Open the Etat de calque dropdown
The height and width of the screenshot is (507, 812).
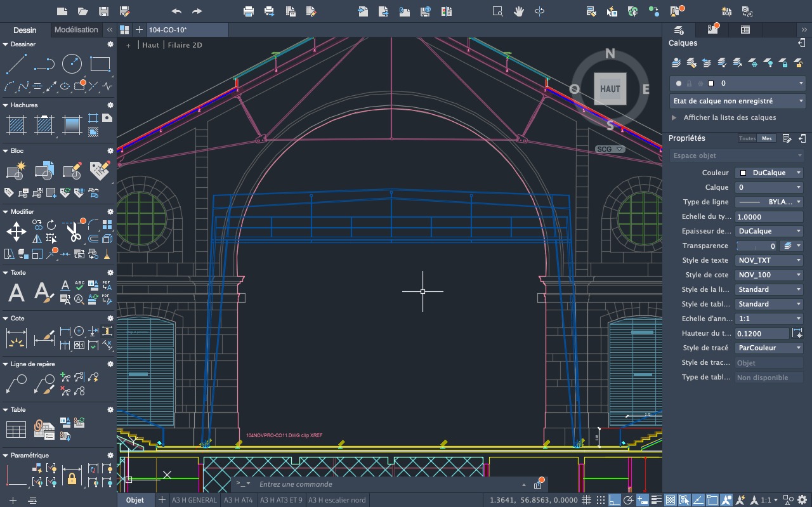pos(737,101)
